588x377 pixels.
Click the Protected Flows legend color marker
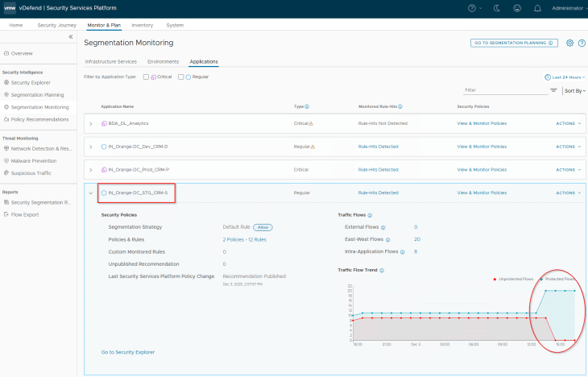coord(541,279)
